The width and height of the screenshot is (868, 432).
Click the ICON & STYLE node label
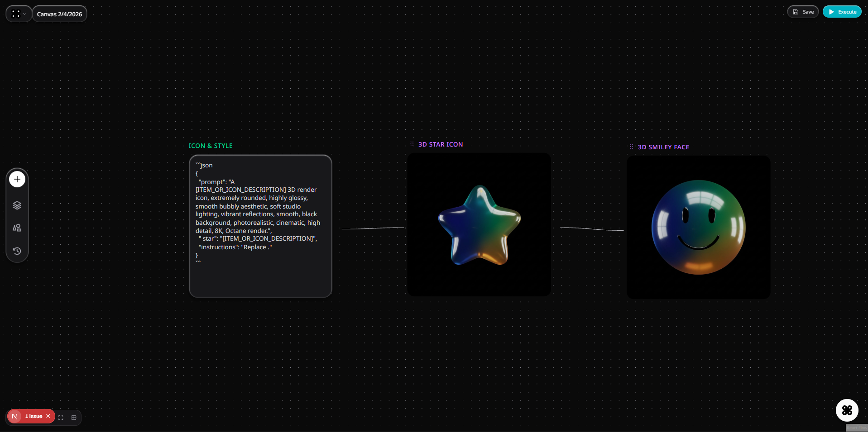(211, 146)
